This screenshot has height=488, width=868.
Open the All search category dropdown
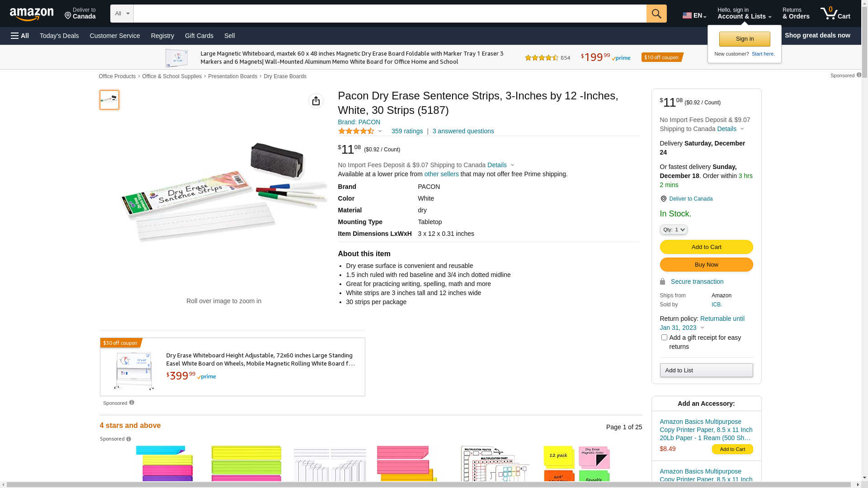(122, 14)
